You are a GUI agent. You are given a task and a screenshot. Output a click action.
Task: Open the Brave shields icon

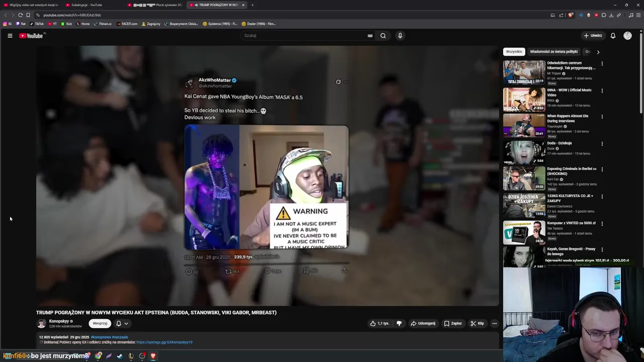pyautogui.click(x=571, y=15)
